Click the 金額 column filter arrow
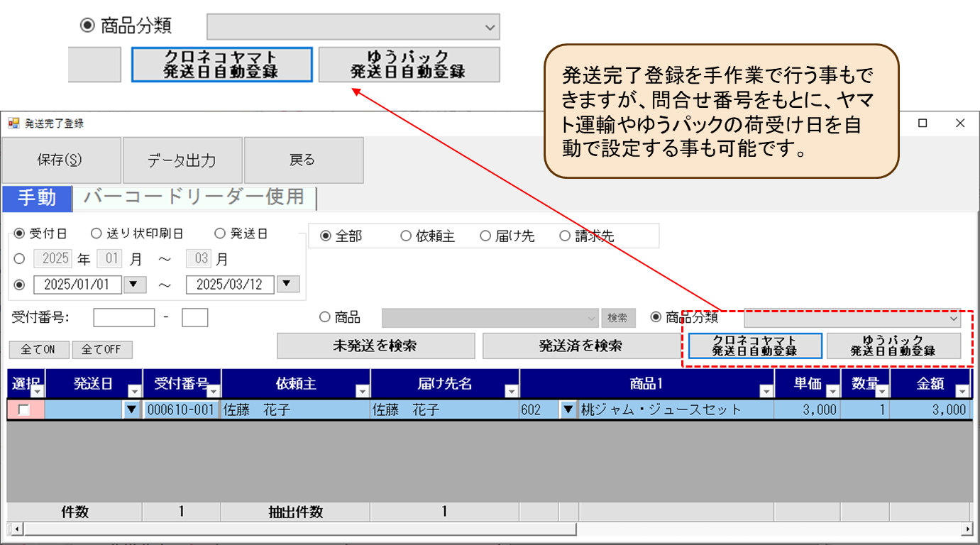Image resolution: width=980 pixels, height=545 pixels. click(x=962, y=391)
